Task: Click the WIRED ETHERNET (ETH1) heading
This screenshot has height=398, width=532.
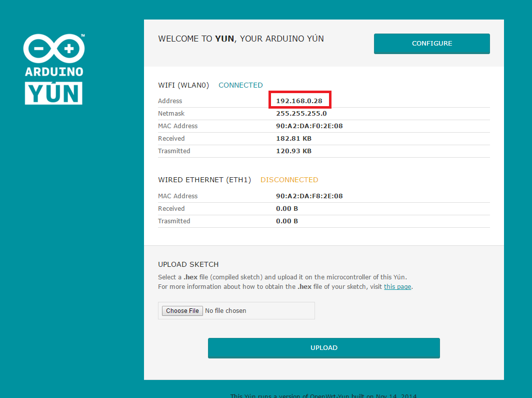Action: [x=204, y=180]
